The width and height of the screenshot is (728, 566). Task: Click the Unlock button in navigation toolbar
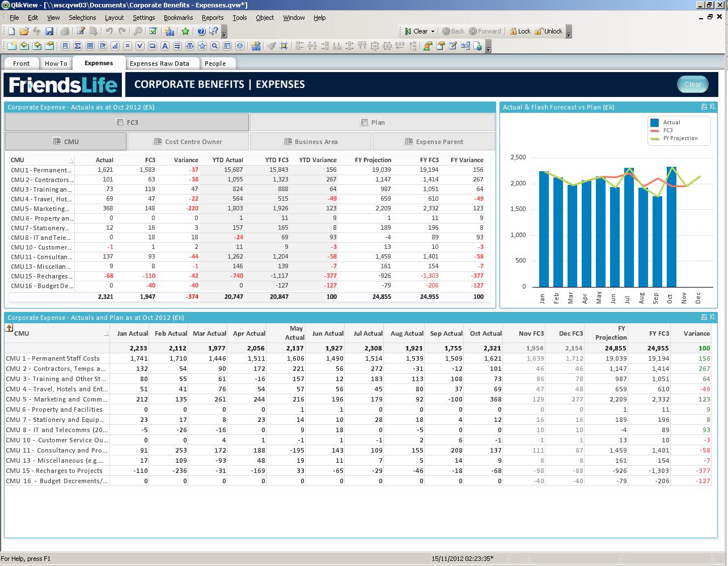pos(549,32)
